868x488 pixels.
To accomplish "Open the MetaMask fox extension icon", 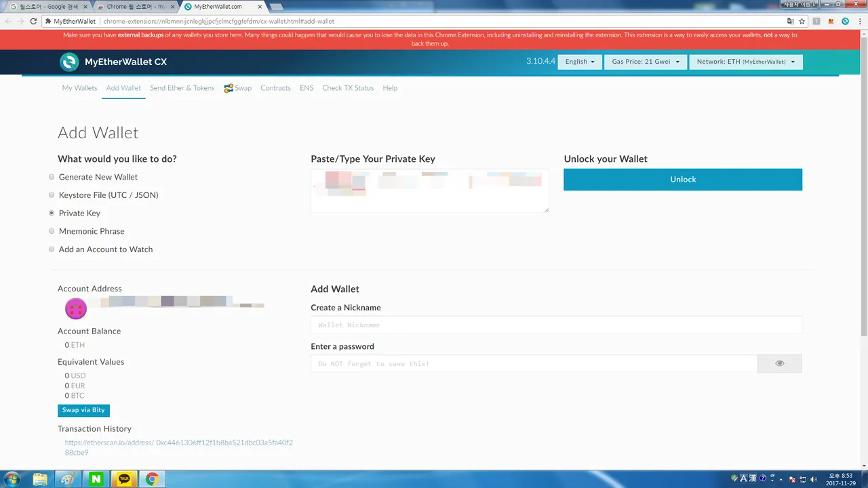I will (831, 21).
